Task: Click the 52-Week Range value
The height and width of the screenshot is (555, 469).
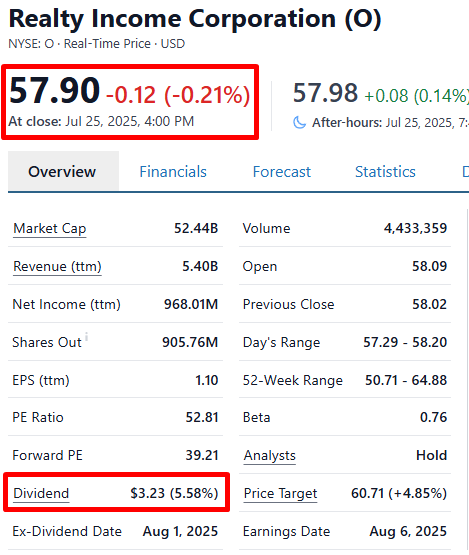Action: pos(406,380)
